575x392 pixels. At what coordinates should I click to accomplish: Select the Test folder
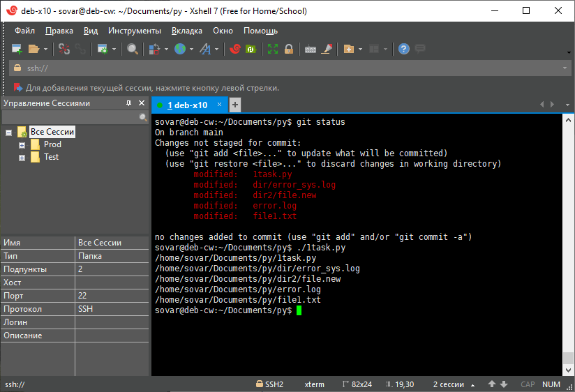52,157
